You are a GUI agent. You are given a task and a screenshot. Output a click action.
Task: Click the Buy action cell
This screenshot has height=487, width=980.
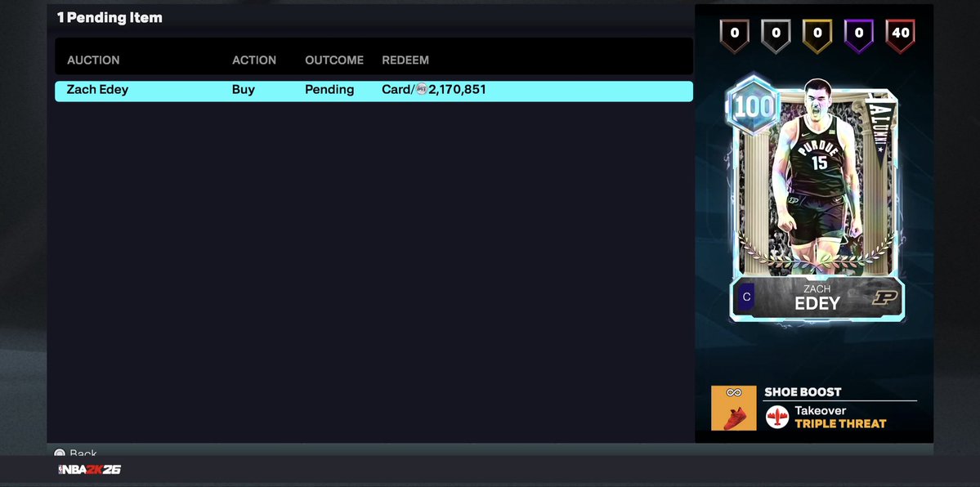243,90
